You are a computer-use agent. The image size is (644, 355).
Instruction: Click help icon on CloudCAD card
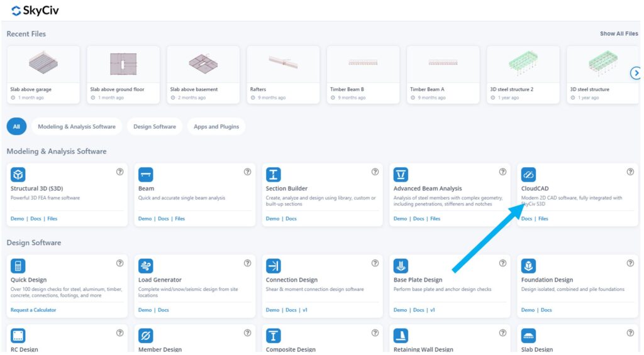pyautogui.click(x=630, y=172)
